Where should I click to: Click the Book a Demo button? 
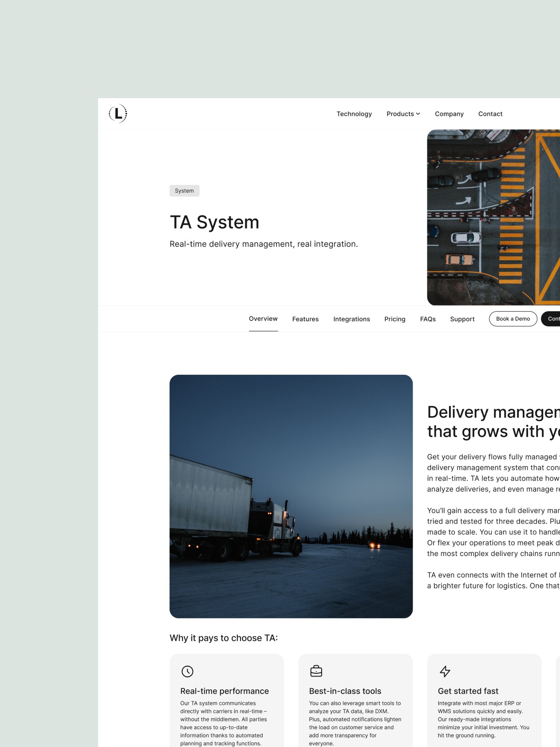click(513, 319)
